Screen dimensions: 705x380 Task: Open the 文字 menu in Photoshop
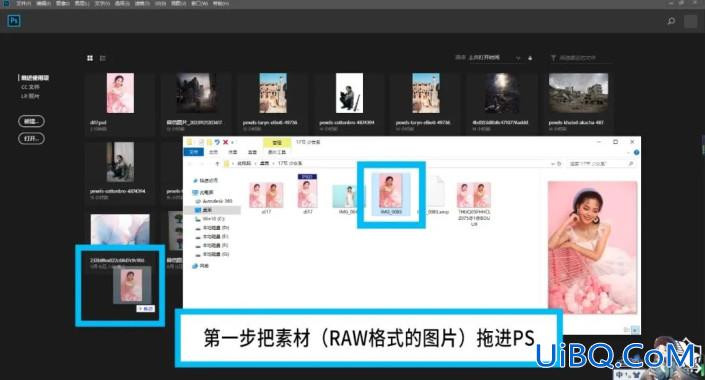(102, 4)
